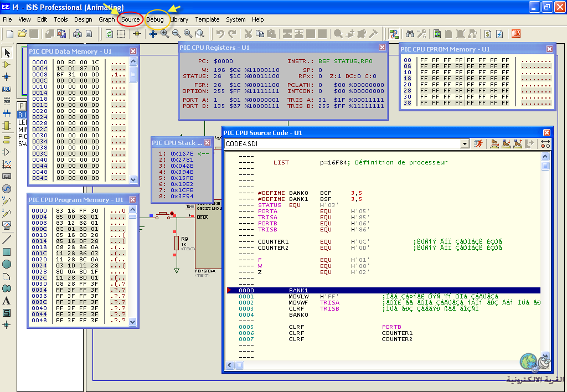Image resolution: width=567 pixels, height=392 pixels.
Task: Click the Zoom to Area icon
Action: (200, 34)
